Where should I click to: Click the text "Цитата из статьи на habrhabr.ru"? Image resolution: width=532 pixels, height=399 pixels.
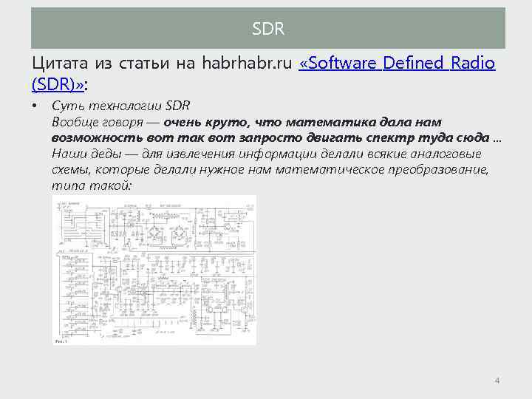point(162,64)
